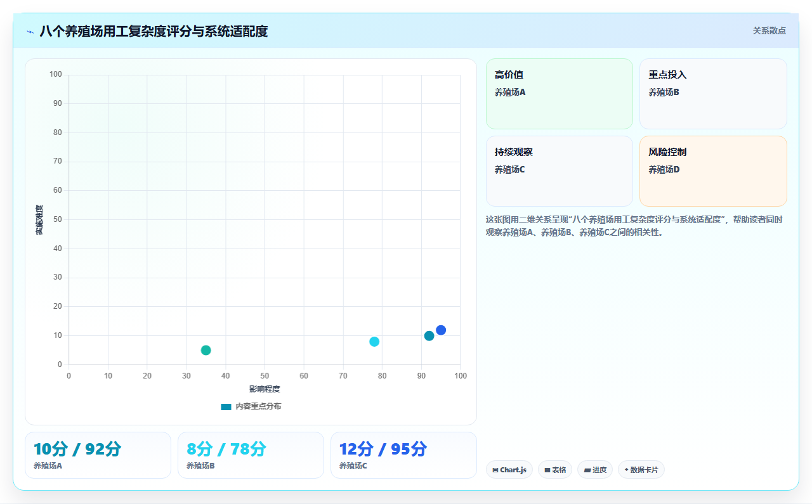Select the blue scatter point at 95
The height and width of the screenshot is (504, 812).
point(441,330)
